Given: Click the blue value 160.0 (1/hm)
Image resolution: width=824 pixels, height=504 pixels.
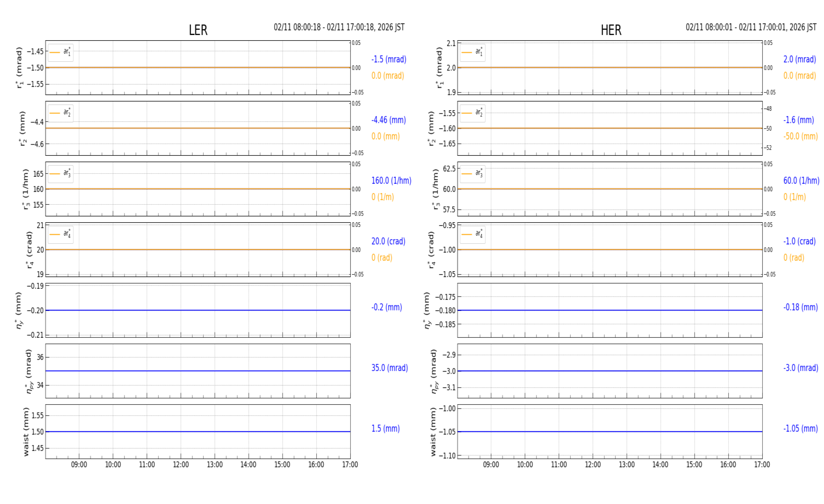Looking at the screenshot, I should [392, 181].
